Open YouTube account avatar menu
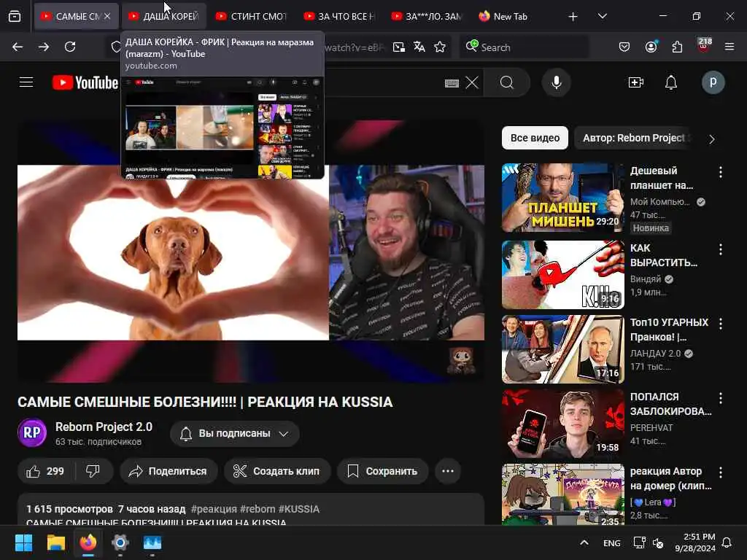 [713, 82]
